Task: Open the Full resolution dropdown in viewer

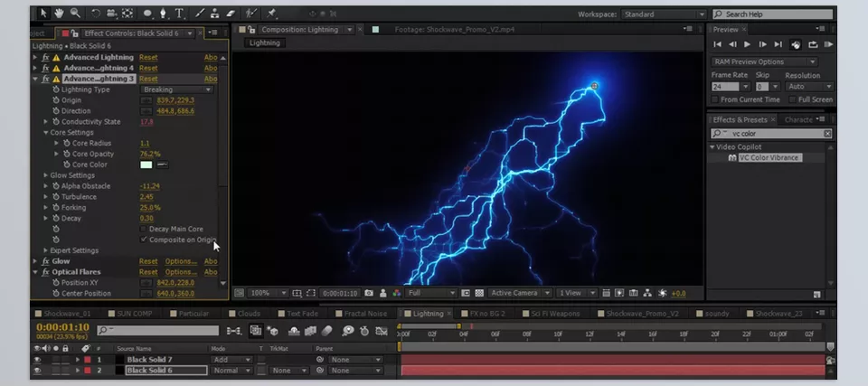Action: click(431, 293)
